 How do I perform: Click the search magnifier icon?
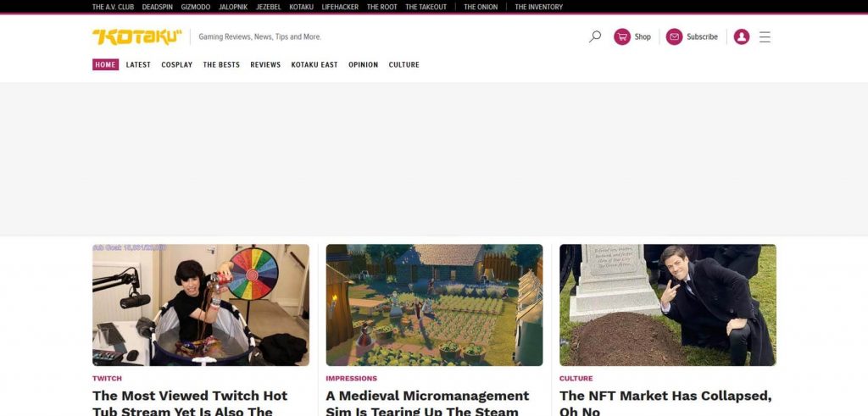595,36
